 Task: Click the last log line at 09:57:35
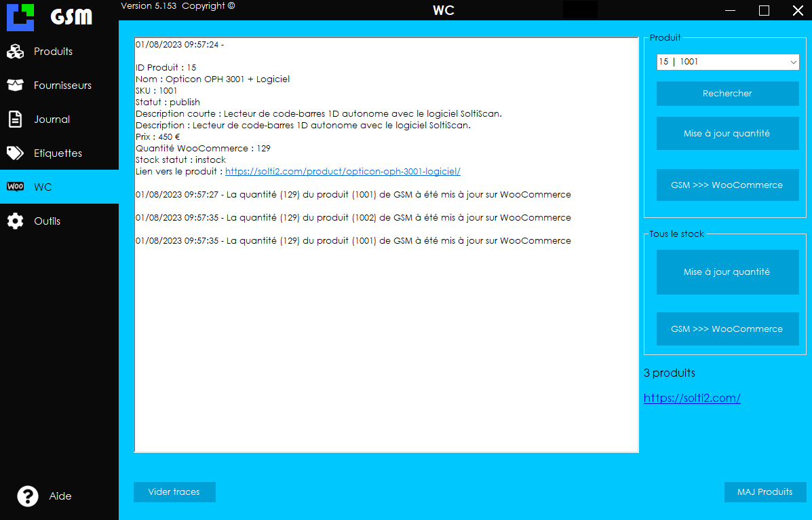click(x=353, y=240)
